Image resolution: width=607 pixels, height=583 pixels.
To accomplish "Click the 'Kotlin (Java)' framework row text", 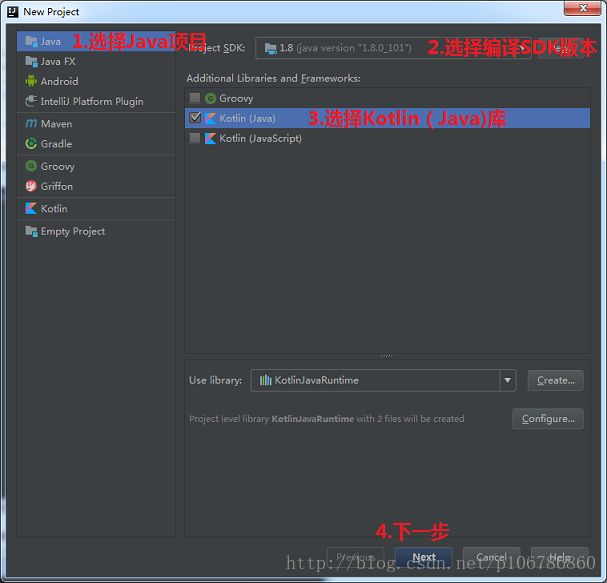I will coord(247,118).
